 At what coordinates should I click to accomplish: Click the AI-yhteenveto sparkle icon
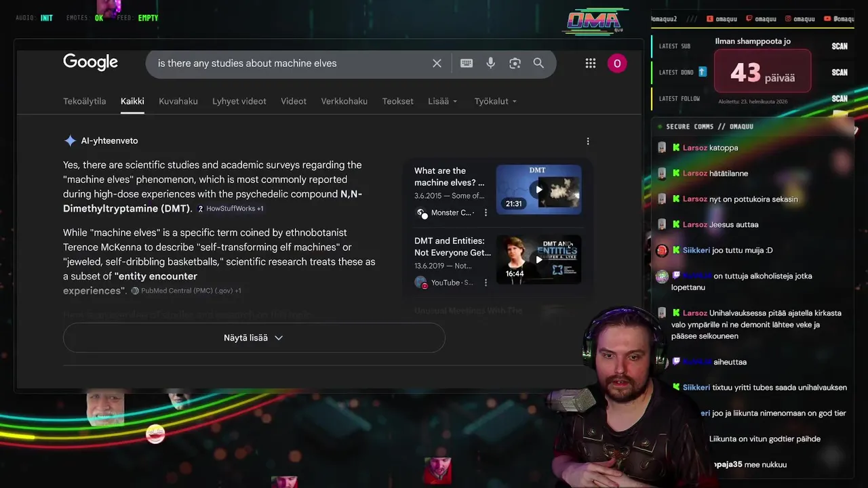tap(70, 141)
